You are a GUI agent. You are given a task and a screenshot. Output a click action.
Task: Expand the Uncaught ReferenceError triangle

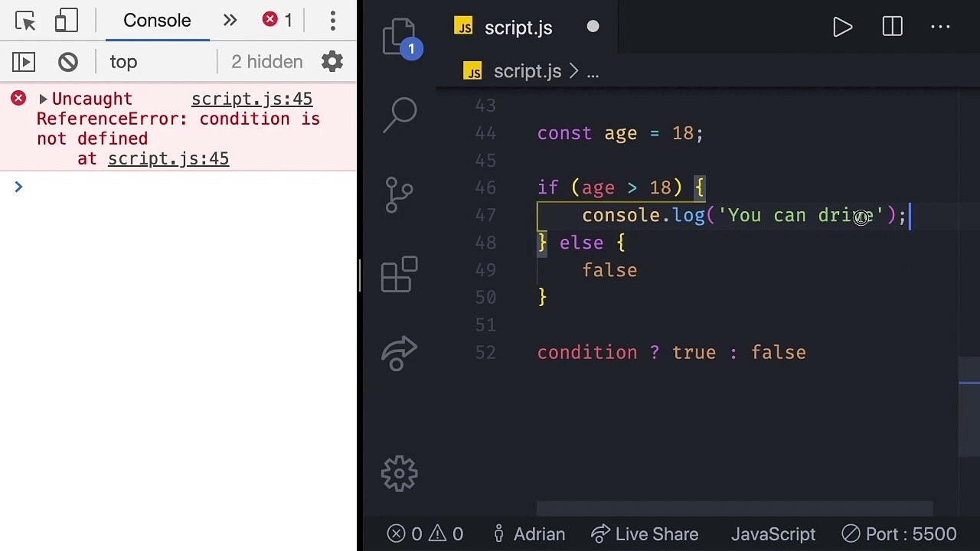[43, 99]
